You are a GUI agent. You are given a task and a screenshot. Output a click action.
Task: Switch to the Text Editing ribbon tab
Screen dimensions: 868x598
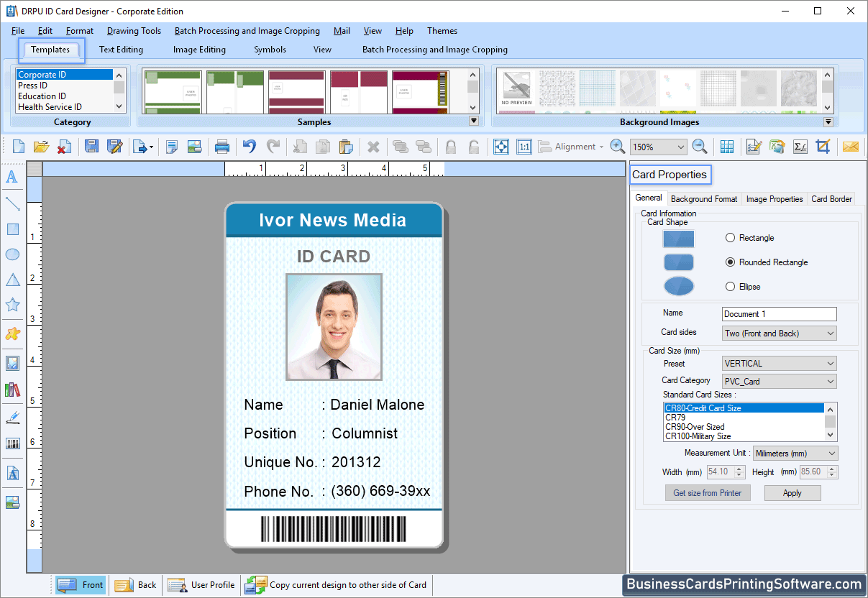pos(121,50)
